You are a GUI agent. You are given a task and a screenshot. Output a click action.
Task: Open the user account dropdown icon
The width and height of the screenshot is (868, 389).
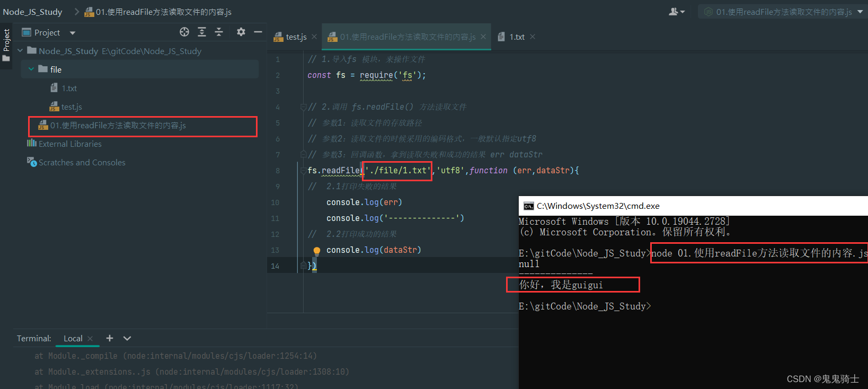[x=677, y=12]
